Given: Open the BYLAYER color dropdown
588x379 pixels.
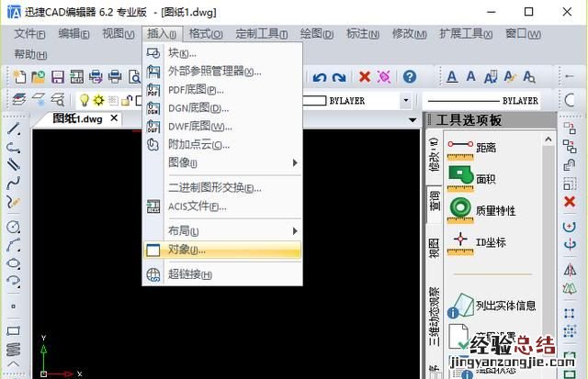Looking at the screenshot, I should point(406,100).
